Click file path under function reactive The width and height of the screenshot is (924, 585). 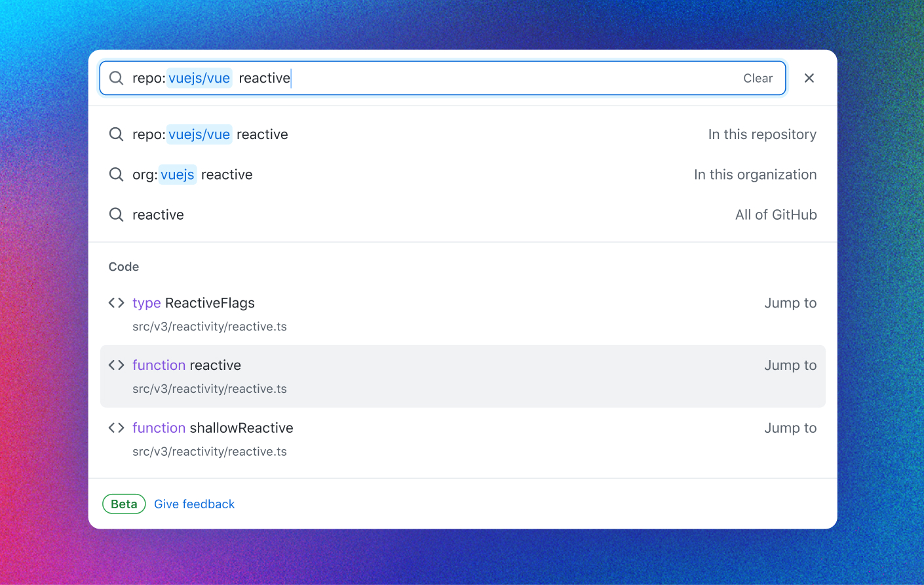[x=210, y=389]
